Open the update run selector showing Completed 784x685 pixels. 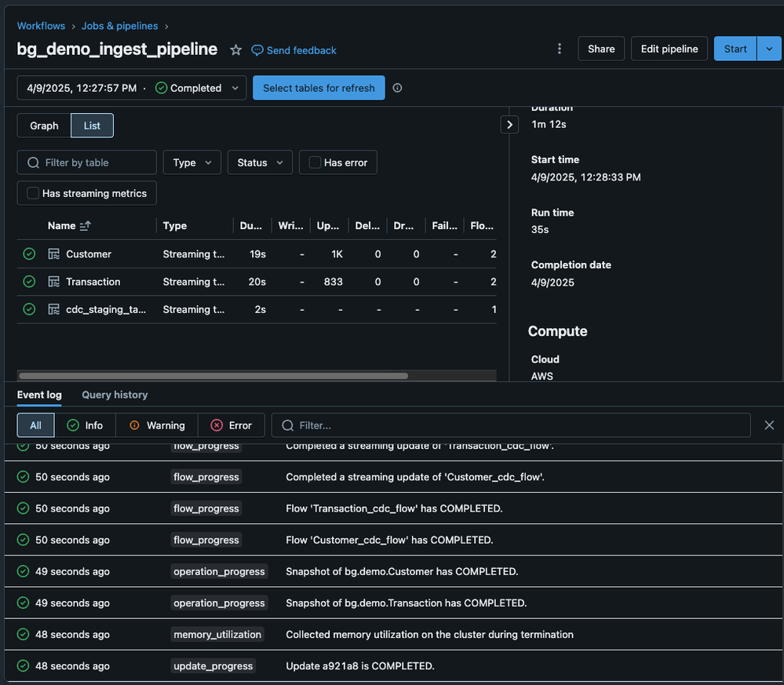(132, 88)
